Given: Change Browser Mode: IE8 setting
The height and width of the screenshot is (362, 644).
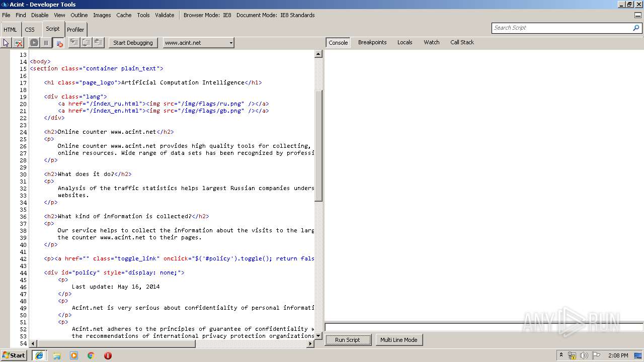Looking at the screenshot, I should 207,15.
